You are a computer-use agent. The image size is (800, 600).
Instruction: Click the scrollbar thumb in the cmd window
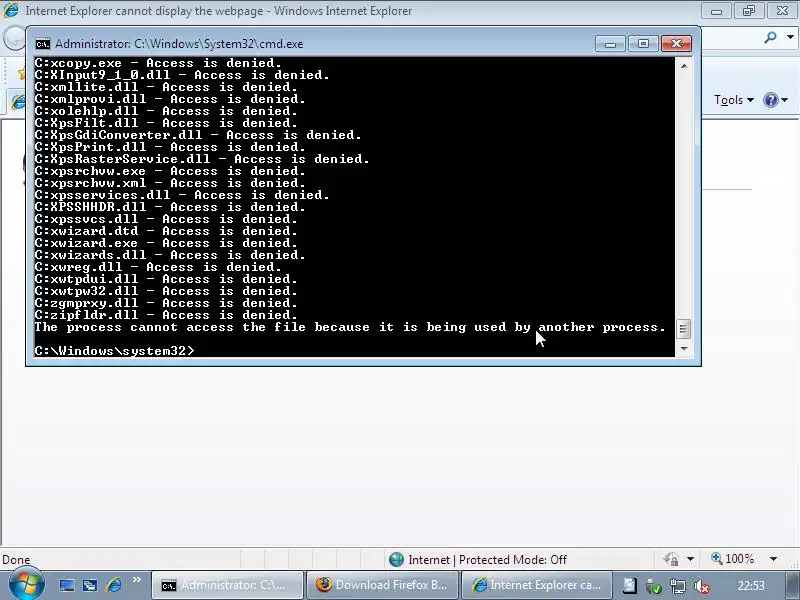684,329
